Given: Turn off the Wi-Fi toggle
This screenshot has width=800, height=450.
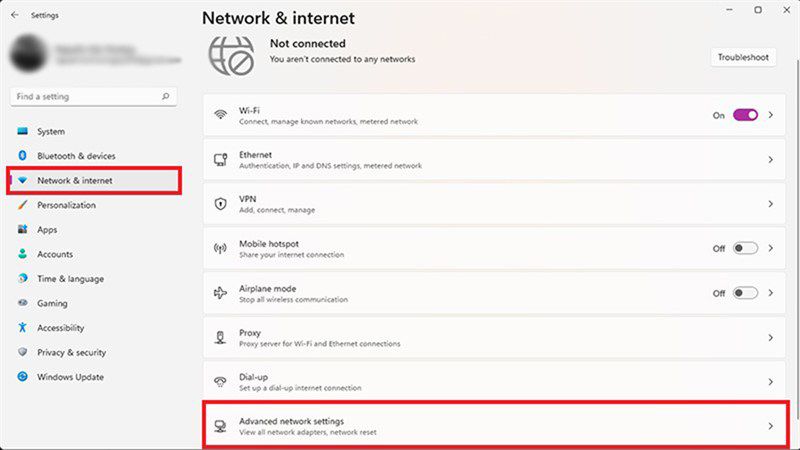Looking at the screenshot, I should point(745,115).
